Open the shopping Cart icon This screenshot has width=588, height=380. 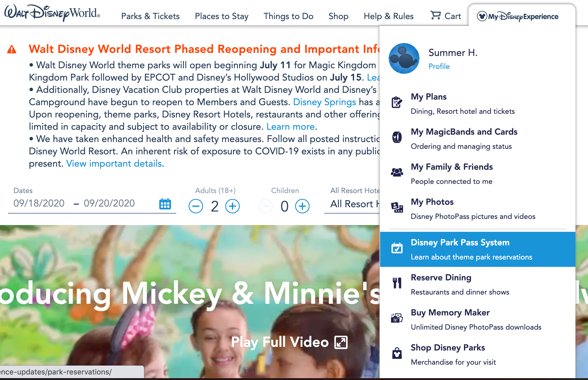pyautogui.click(x=436, y=16)
